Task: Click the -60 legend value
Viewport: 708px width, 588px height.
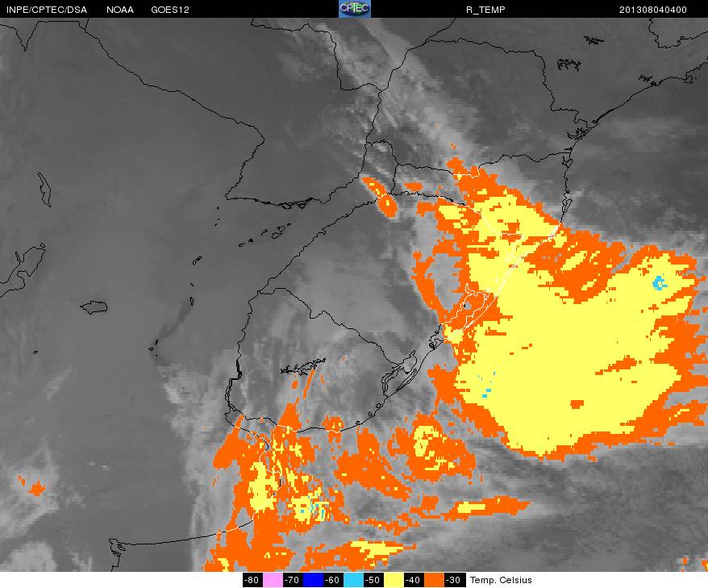Action: point(333,580)
